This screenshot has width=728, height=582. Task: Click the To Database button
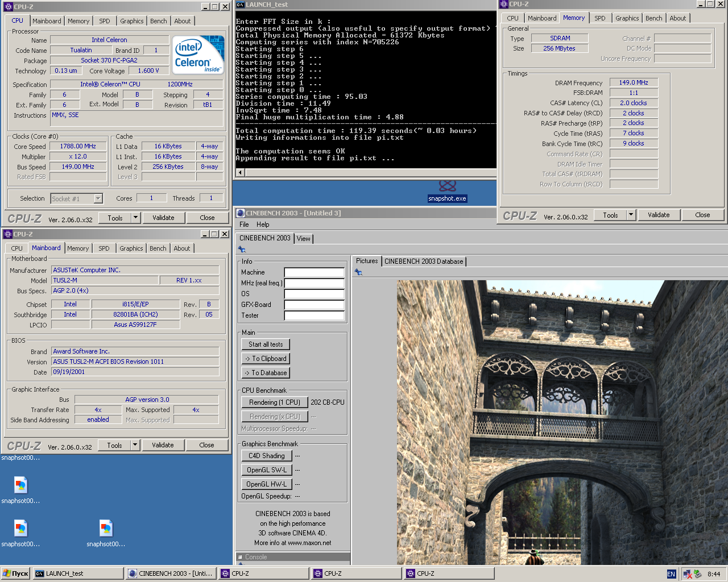click(266, 373)
